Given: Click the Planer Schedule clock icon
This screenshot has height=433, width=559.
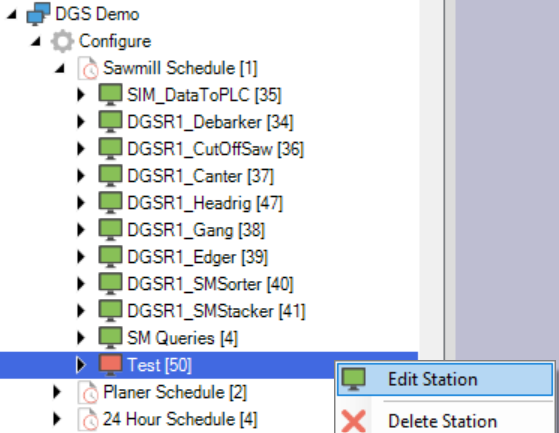Looking at the screenshot, I should 88,392.
